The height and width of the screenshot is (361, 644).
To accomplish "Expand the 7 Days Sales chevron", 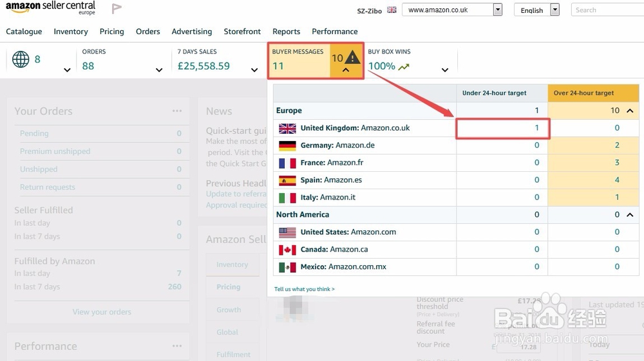I will tap(254, 70).
